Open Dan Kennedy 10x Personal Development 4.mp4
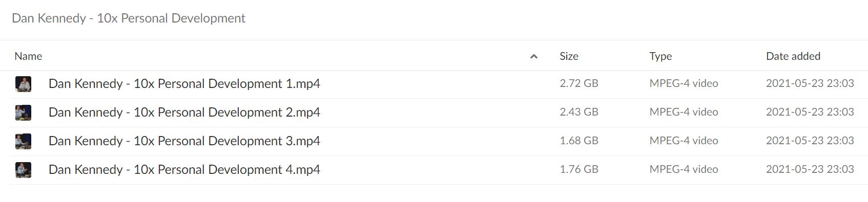868x202 pixels. point(184,170)
